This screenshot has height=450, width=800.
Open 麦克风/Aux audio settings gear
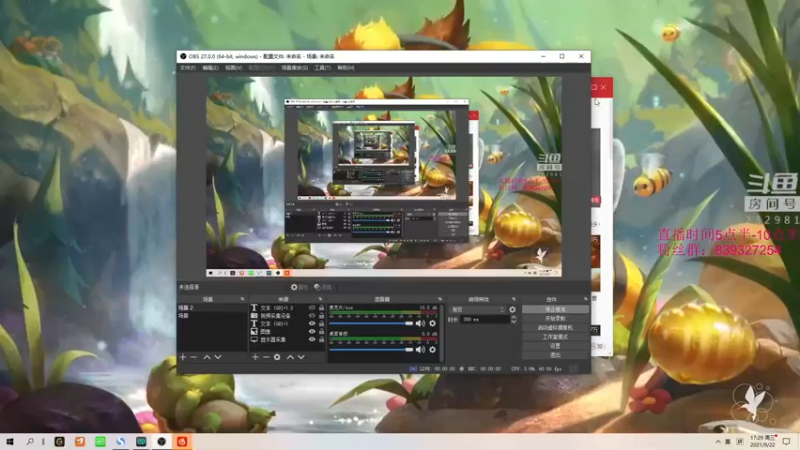432,323
